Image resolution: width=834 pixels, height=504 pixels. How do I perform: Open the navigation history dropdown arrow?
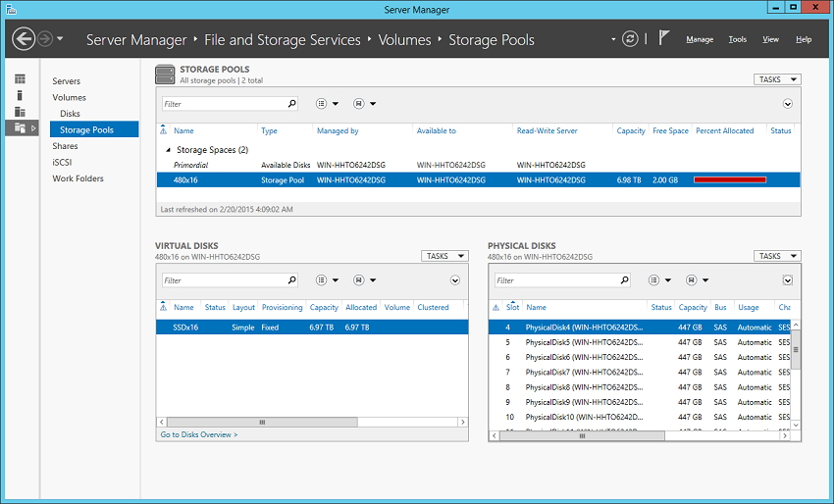coord(60,39)
